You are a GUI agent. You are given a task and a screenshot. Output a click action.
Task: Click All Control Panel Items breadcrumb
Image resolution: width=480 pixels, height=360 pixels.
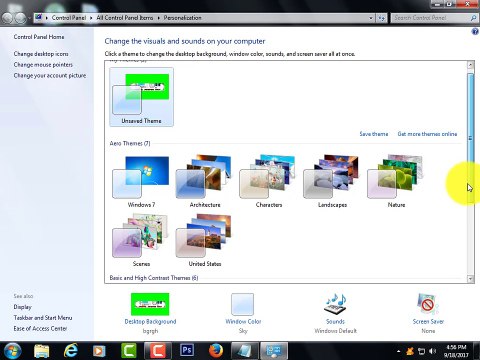(125, 18)
